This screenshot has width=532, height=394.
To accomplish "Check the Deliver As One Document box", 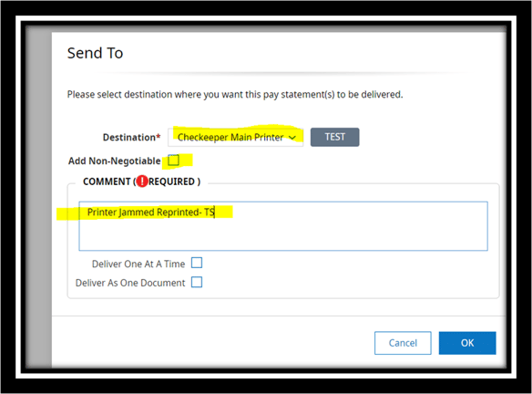I will pos(197,282).
